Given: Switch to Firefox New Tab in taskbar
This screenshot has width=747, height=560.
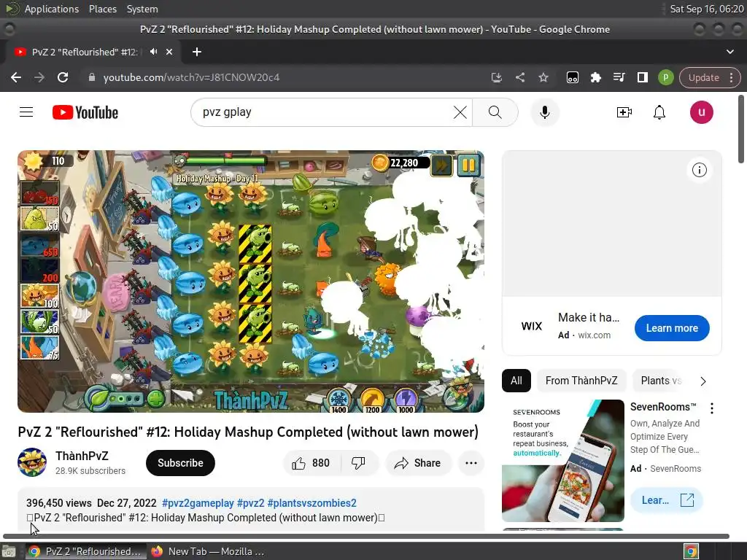Looking at the screenshot, I should pos(208,551).
